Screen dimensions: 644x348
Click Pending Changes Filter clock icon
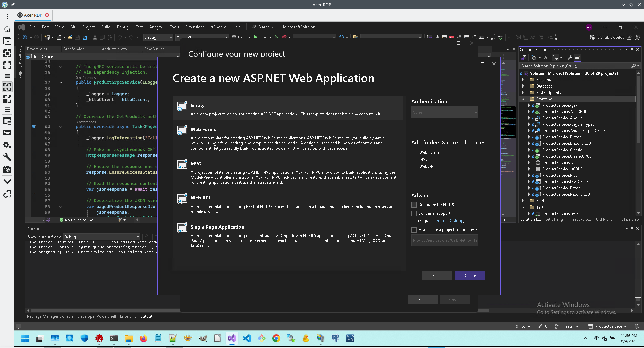point(534,58)
